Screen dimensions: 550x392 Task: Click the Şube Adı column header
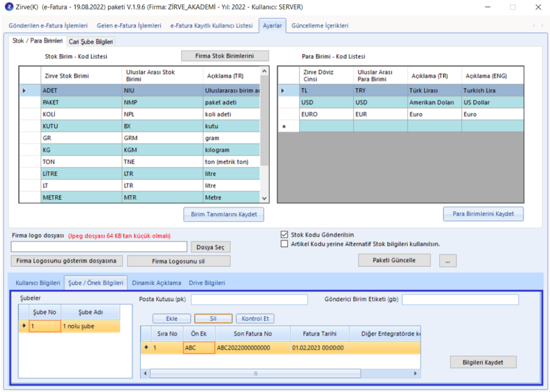[90, 312]
